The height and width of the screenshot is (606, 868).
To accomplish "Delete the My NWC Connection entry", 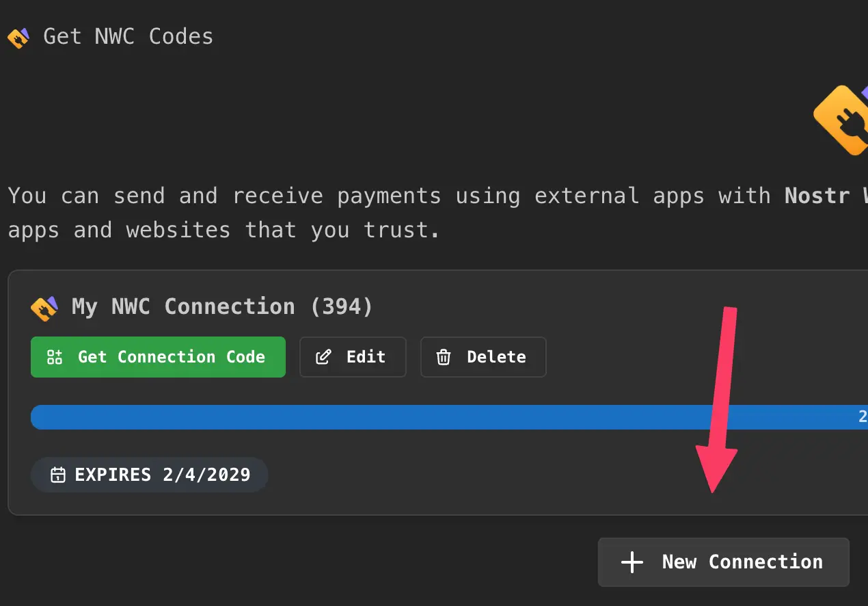I will 483,356.
